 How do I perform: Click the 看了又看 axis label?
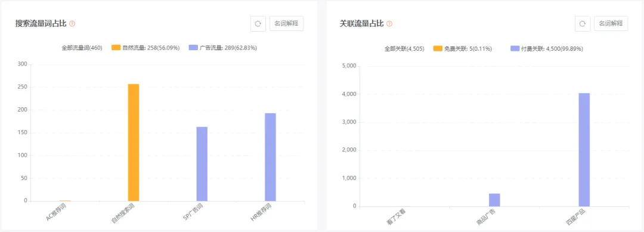click(395, 218)
